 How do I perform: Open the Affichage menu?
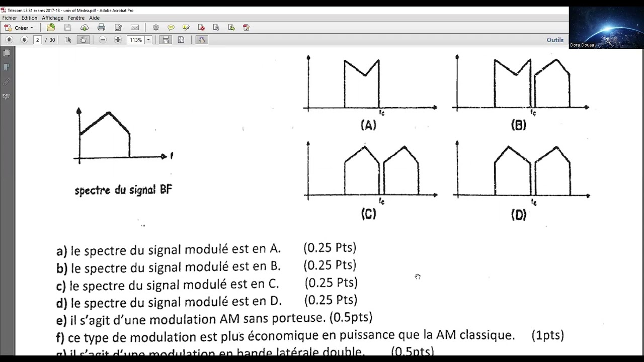52,18
